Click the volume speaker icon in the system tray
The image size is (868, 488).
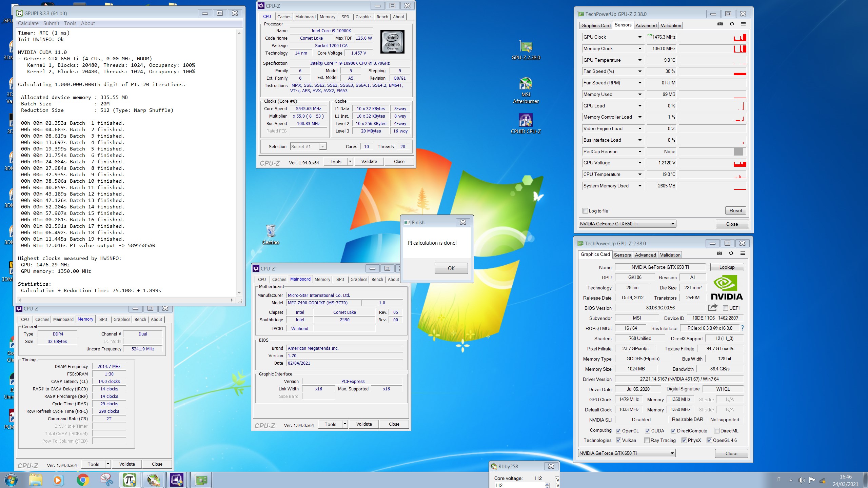tap(802, 480)
